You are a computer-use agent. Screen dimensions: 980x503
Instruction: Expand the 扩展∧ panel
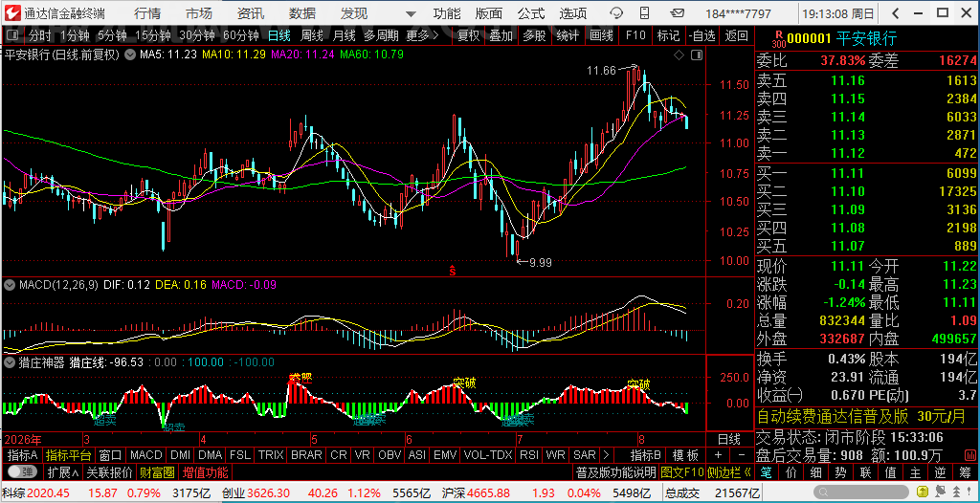pos(63,471)
